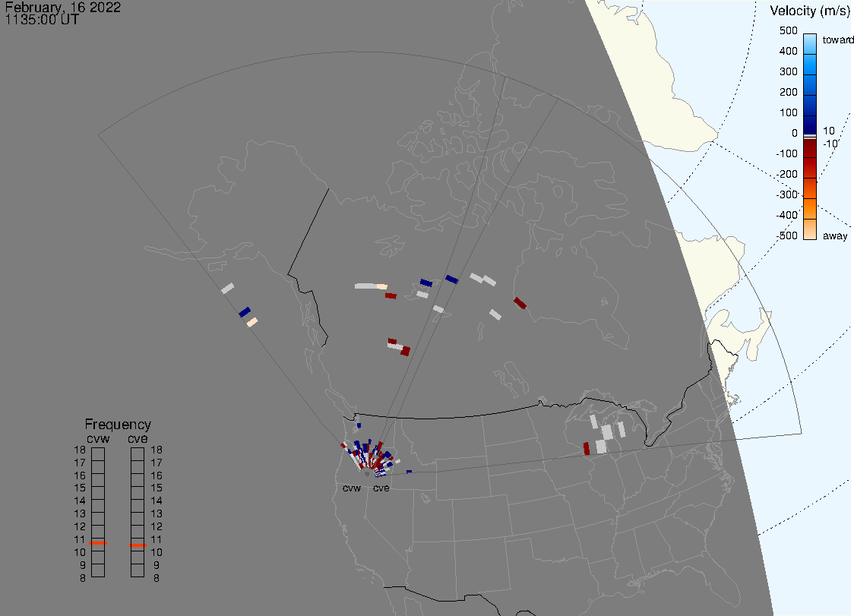854x616 pixels.
Task: Select the cve column header in Frequency legend
Action: 138,438
